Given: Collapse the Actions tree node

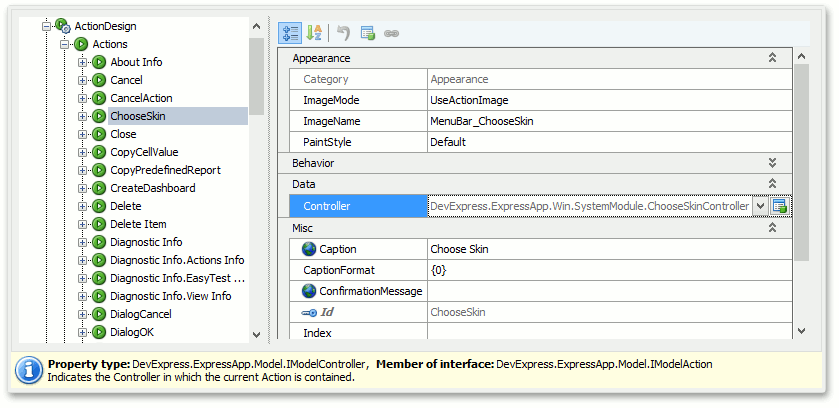Looking at the screenshot, I should 65,44.
